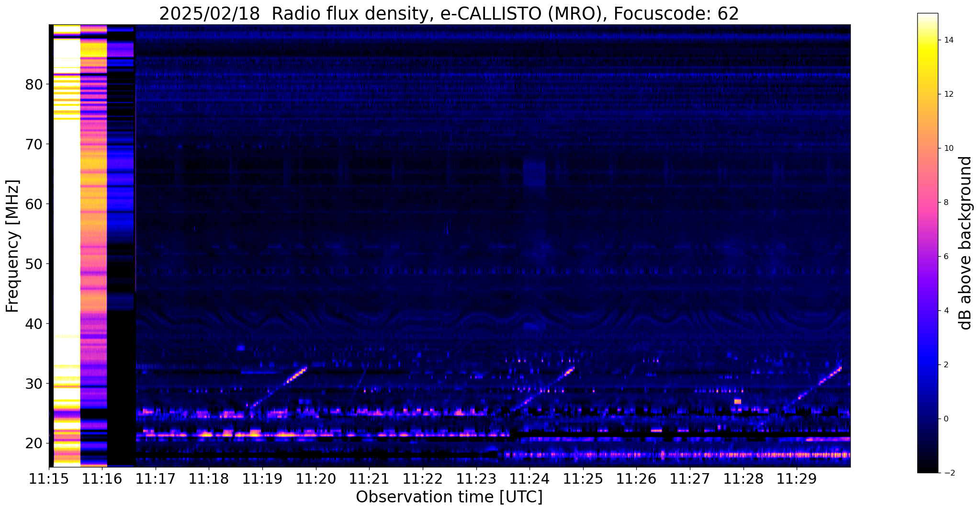Select the 11:18 time tick label
The height and width of the screenshot is (511, 980).
209,478
